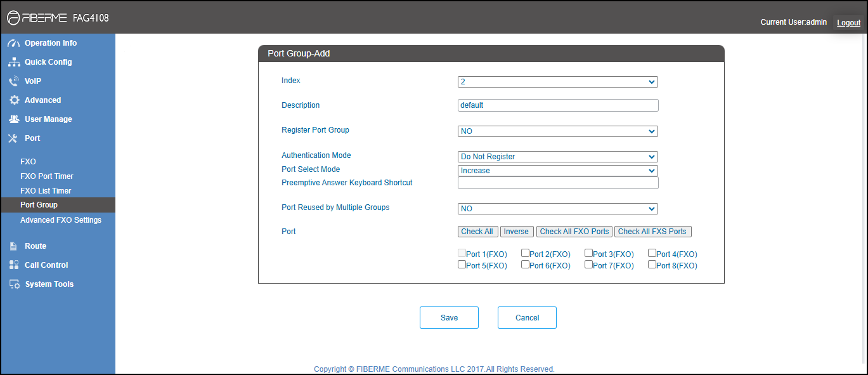
Task: Check the Port 2(FXO) checkbox
Action: pos(525,253)
